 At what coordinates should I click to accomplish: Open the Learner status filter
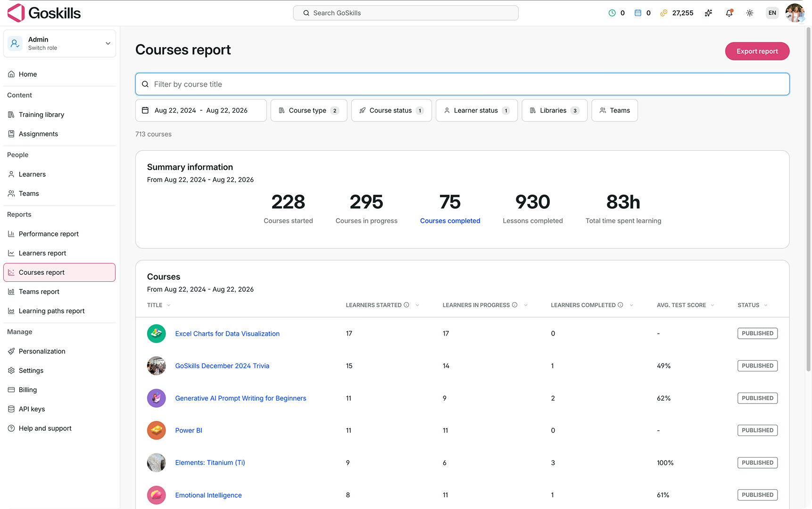477,110
